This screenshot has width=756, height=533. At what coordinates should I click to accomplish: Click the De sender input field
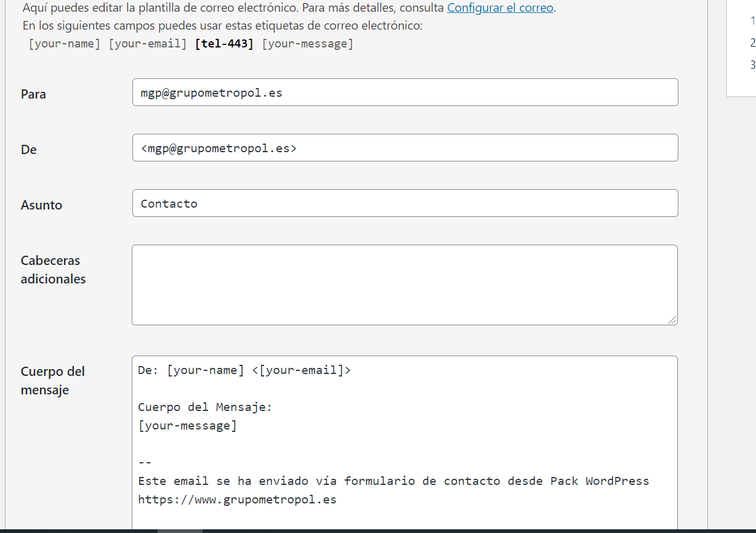point(405,148)
